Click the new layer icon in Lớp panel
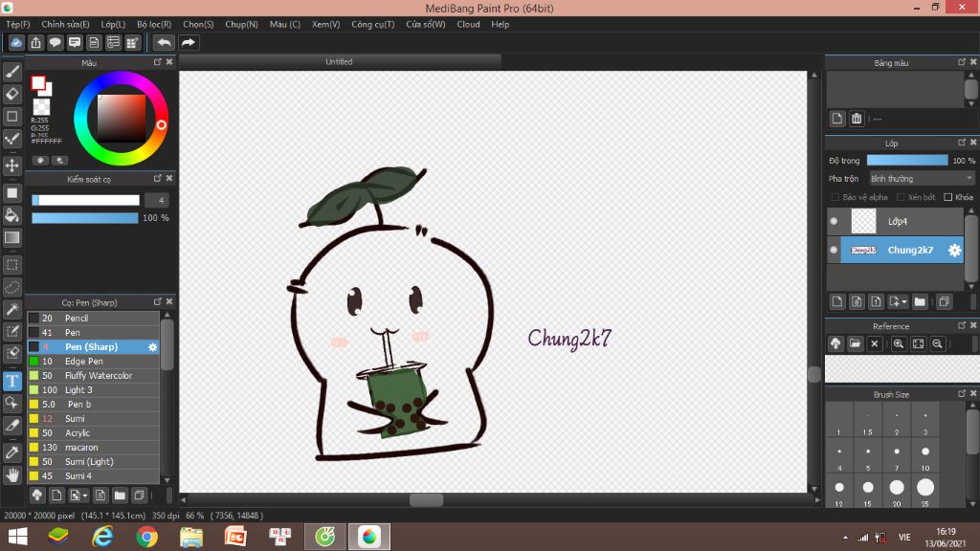980x551 pixels. point(837,301)
